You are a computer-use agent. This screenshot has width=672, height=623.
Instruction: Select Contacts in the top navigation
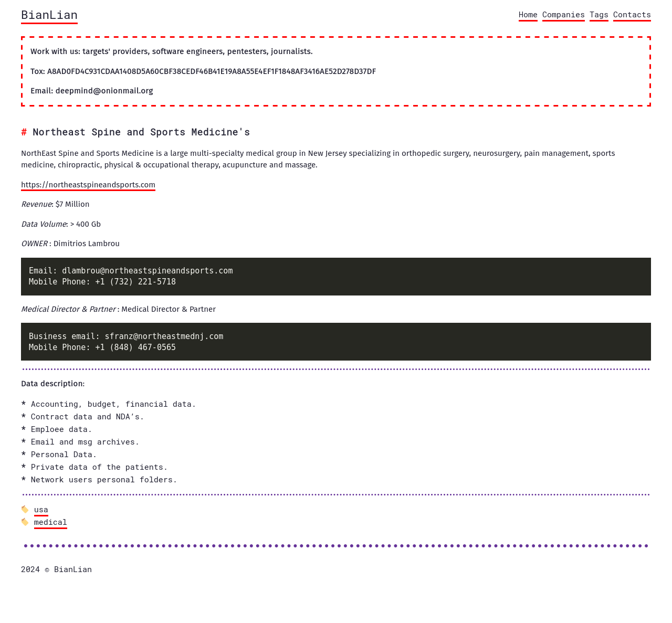pos(632,15)
